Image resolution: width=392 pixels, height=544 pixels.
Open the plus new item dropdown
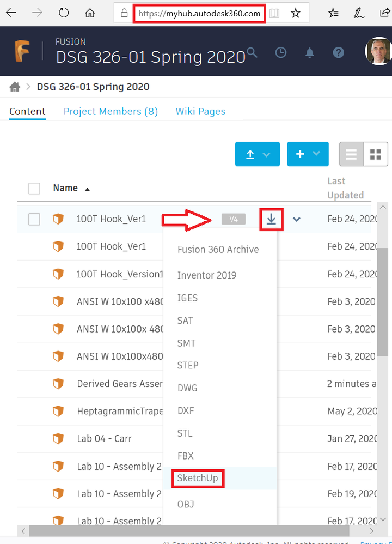point(308,154)
